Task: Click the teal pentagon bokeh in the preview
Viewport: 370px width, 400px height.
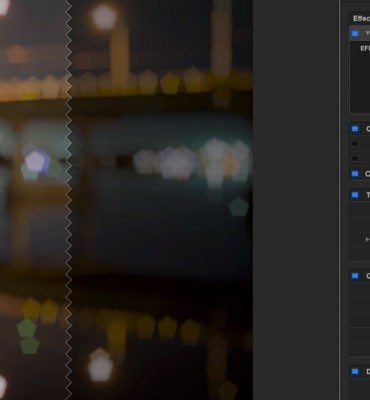Action: pos(239,207)
